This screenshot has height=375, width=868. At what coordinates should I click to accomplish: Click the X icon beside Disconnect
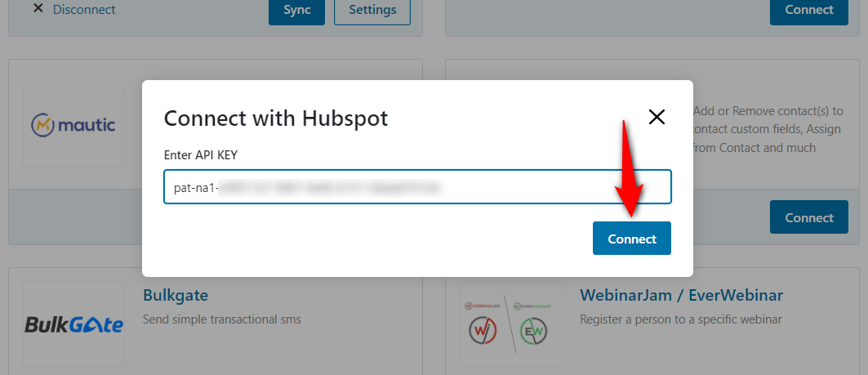point(38,9)
